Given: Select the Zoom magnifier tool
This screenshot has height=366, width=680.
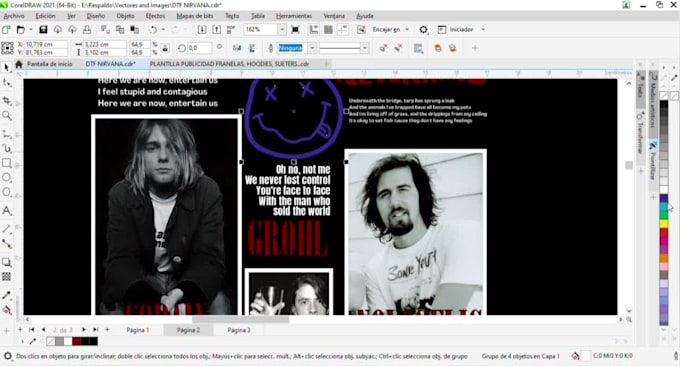Looking at the screenshot, I should [7, 115].
